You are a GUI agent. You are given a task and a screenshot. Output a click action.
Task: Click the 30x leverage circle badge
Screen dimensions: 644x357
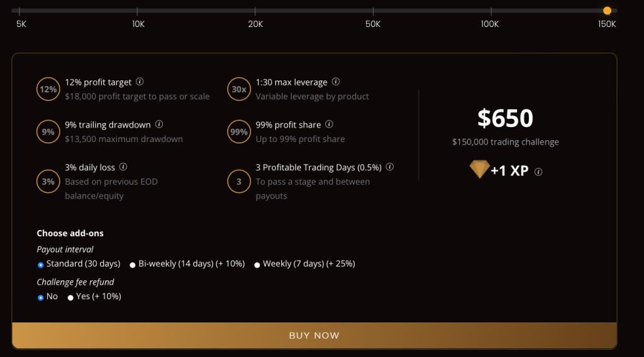(x=239, y=89)
